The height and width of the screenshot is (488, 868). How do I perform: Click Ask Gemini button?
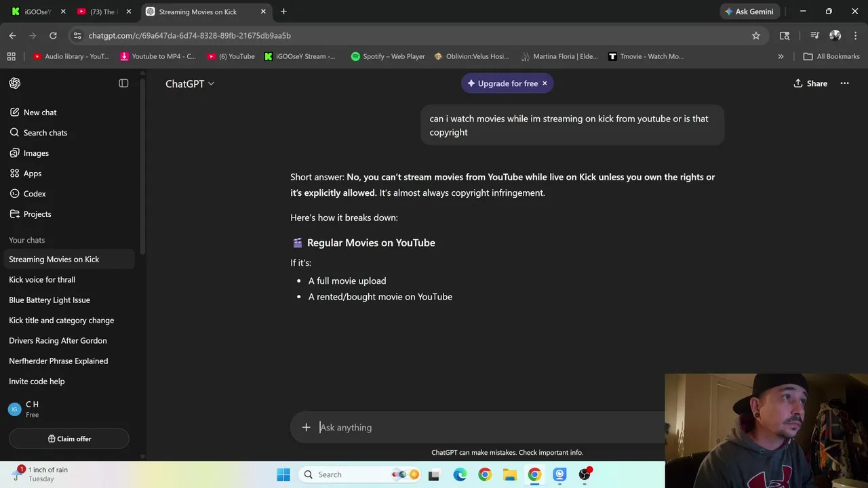(749, 12)
